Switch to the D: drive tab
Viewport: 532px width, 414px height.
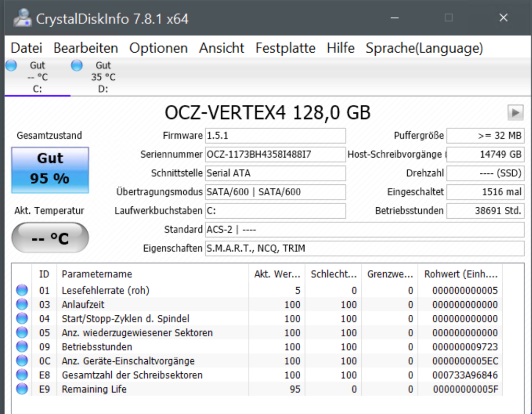point(103,77)
